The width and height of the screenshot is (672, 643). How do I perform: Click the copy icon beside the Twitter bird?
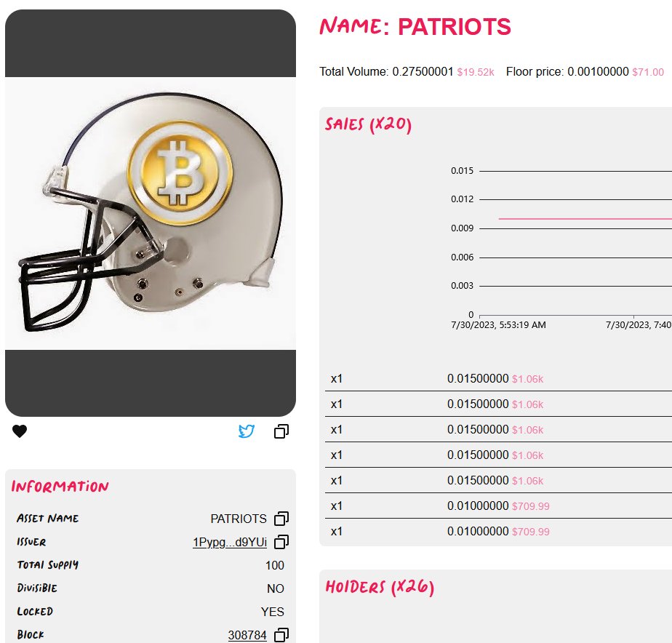pyautogui.click(x=281, y=431)
